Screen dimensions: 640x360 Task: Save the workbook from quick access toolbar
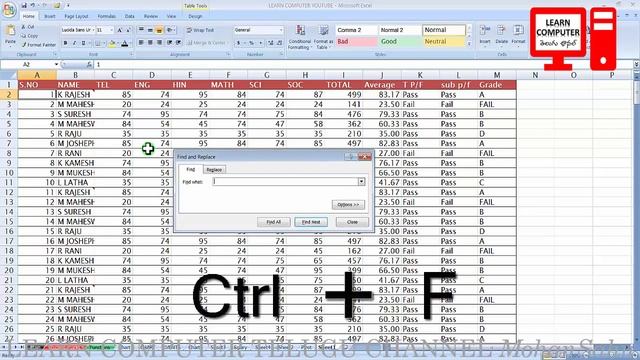click(x=24, y=5)
